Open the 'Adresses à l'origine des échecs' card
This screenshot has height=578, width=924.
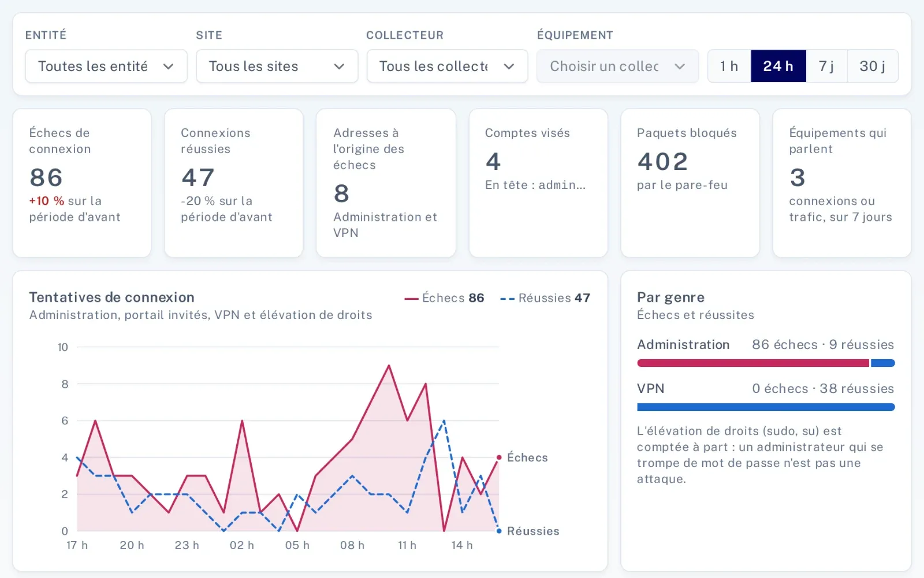click(386, 183)
